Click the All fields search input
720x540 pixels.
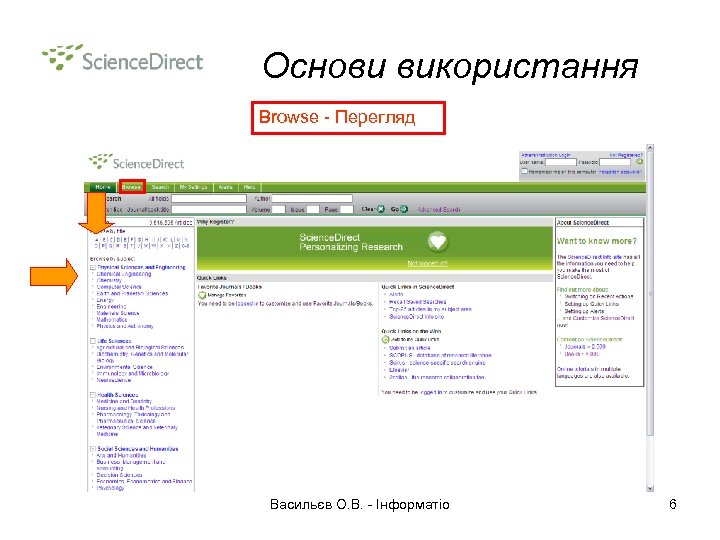[x=209, y=198]
